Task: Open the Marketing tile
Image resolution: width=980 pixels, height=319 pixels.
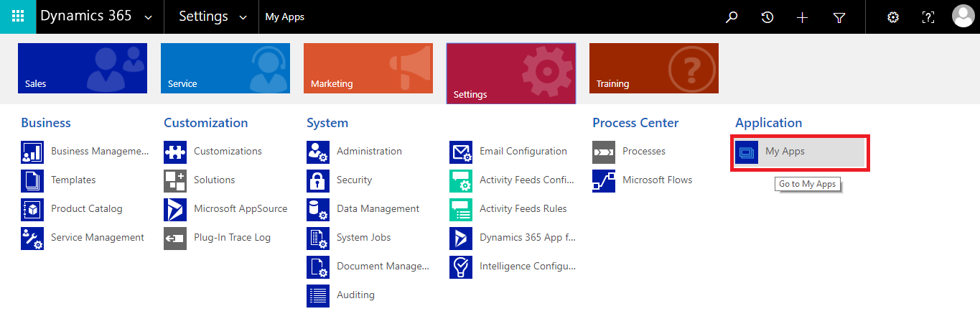Action: click(368, 68)
